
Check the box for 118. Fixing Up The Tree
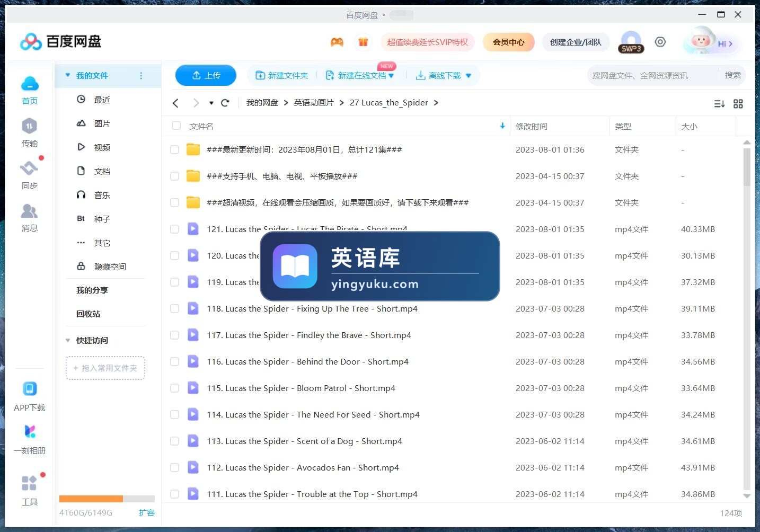[x=174, y=308]
